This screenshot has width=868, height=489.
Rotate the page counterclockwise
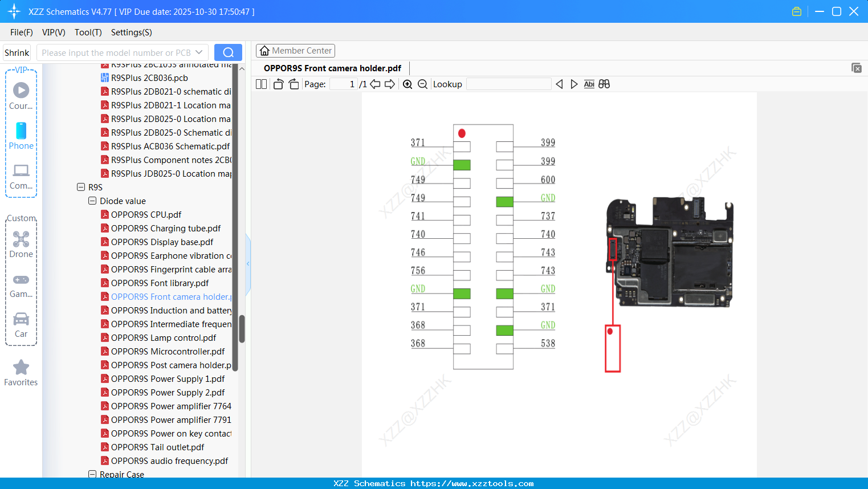point(278,84)
